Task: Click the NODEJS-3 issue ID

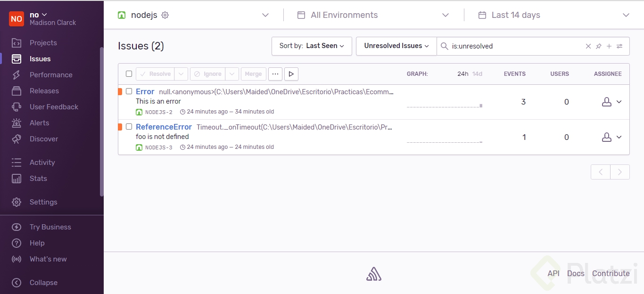Action: pyautogui.click(x=159, y=147)
